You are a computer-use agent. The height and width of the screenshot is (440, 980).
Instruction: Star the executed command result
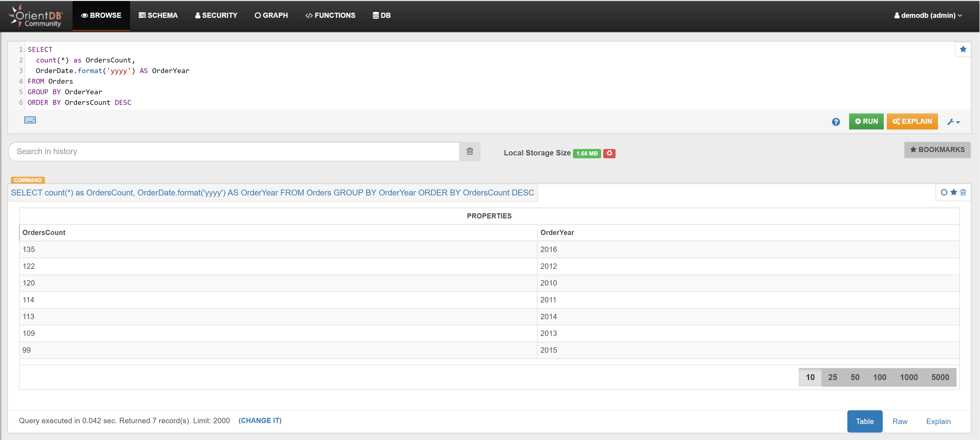point(953,192)
